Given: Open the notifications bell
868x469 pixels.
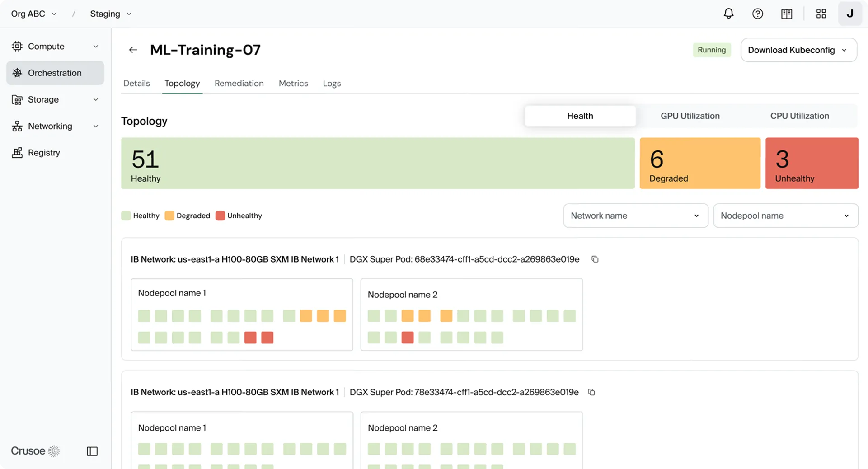Looking at the screenshot, I should tap(728, 14).
